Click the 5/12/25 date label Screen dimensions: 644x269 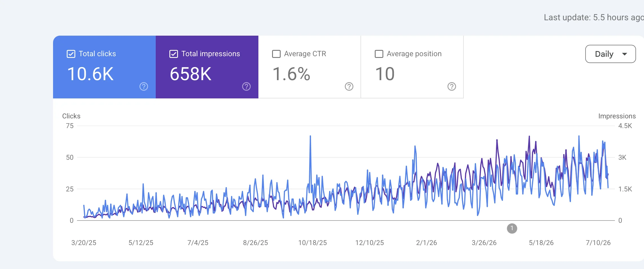click(141, 243)
